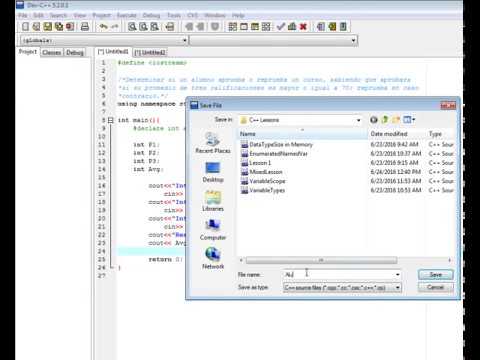Click the 'int Avg;' code line
The width and height of the screenshot is (480, 360).
(x=148, y=169)
